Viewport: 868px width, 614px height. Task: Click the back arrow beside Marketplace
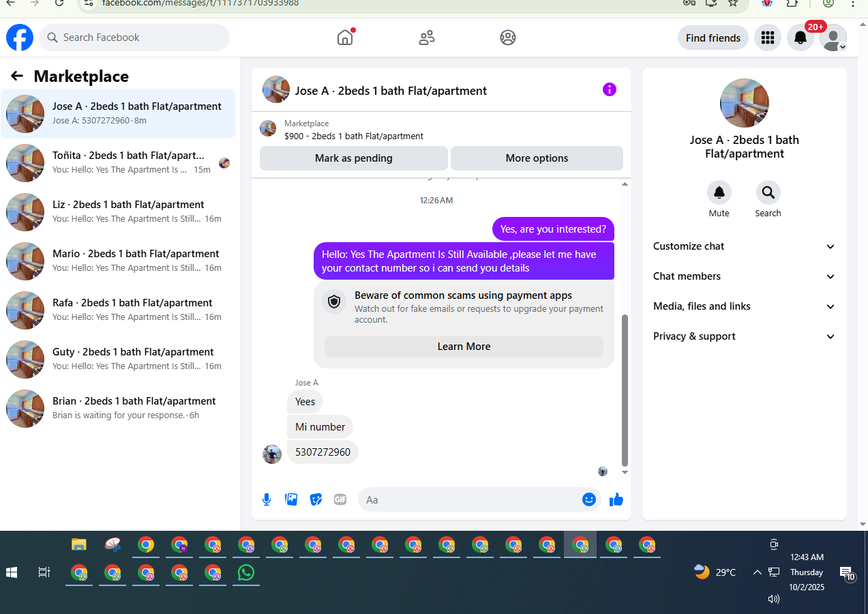click(x=17, y=76)
